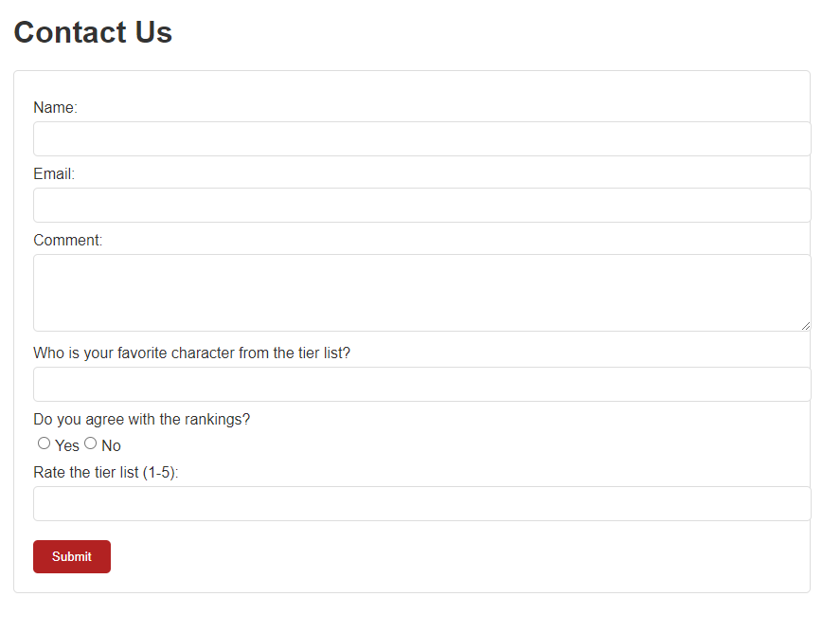Click into the Name text field
The height and width of the screenshot is (633, 840).
pos(422,138)
